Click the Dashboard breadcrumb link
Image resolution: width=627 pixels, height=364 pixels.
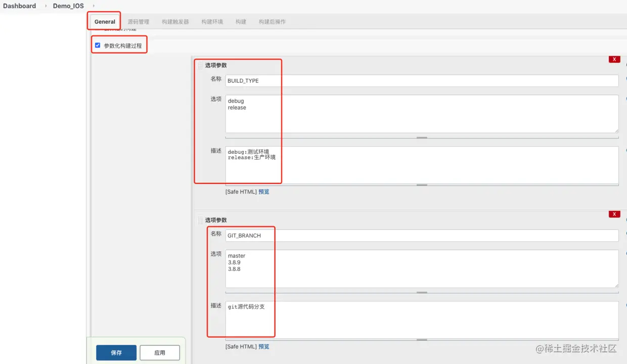(x=19, y=6)
